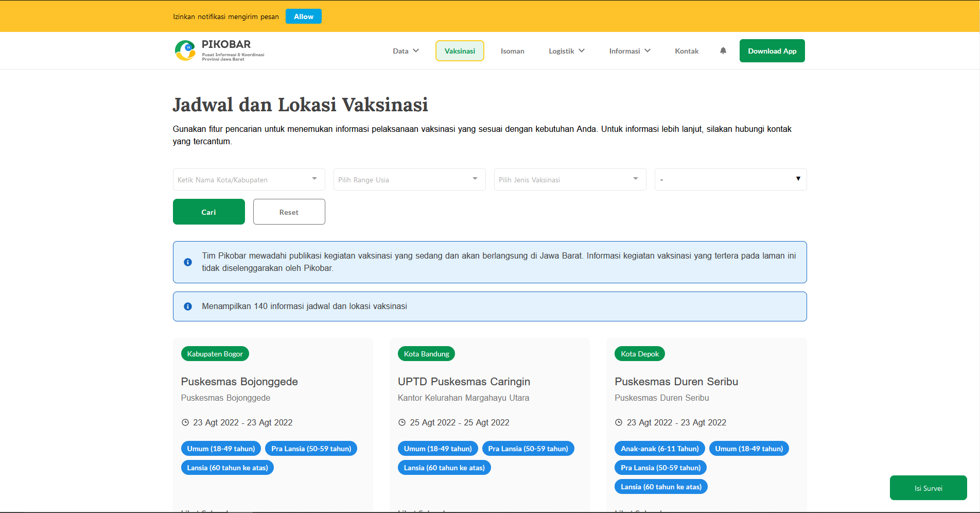
Task: Focus the Ketik Nama Kota/Kabupaten field
Action: pyautogui.click(x=242, y=180)
